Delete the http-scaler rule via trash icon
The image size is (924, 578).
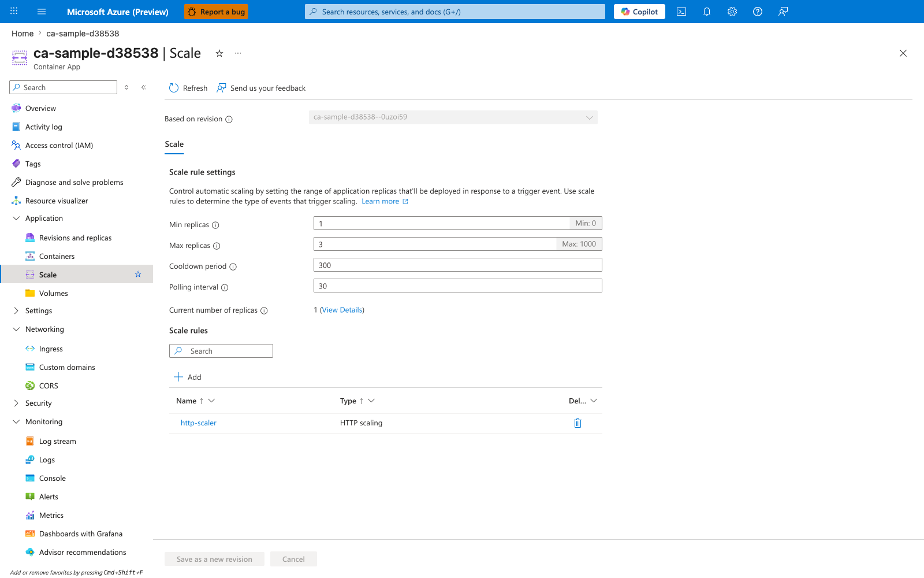point(577,423)
